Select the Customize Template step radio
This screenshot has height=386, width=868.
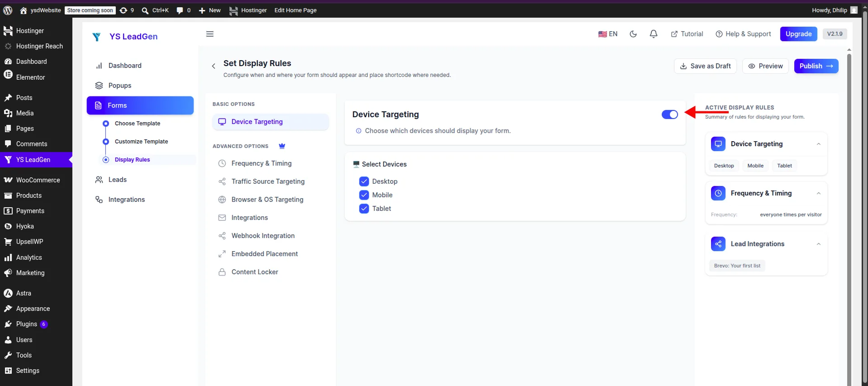click(x=106, y=142)
